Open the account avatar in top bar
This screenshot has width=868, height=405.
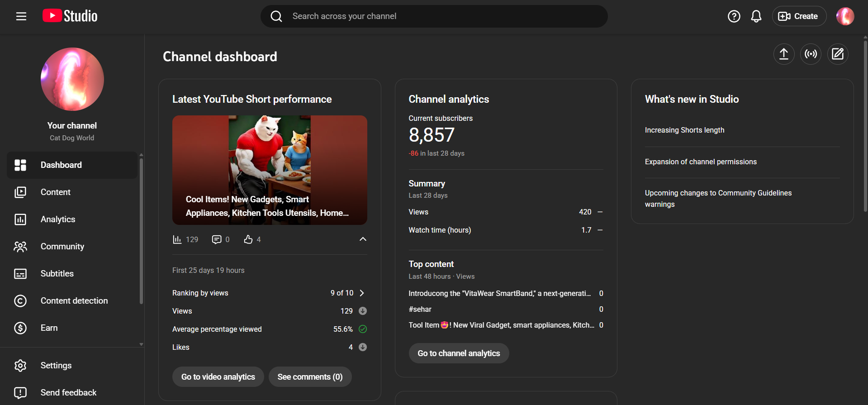(844, 16)
